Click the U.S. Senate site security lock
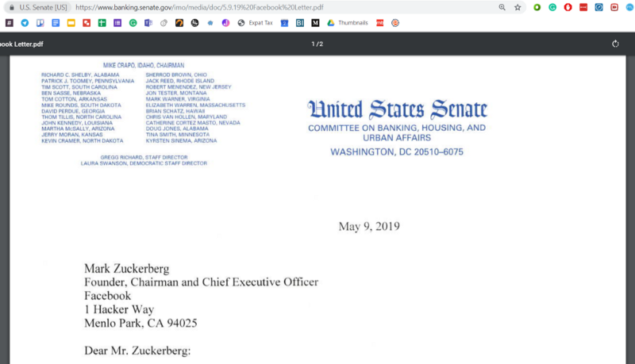The width and height of the screenshot is (635, 364). (12, 7)
